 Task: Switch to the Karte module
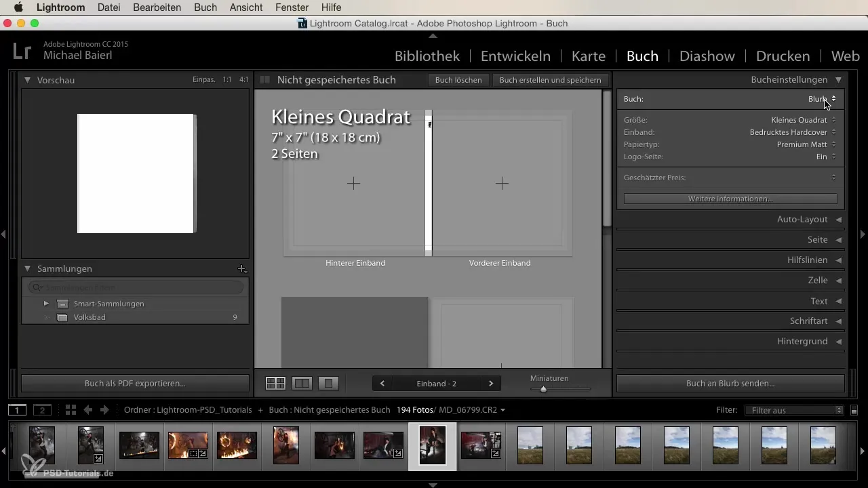[589, 56]
